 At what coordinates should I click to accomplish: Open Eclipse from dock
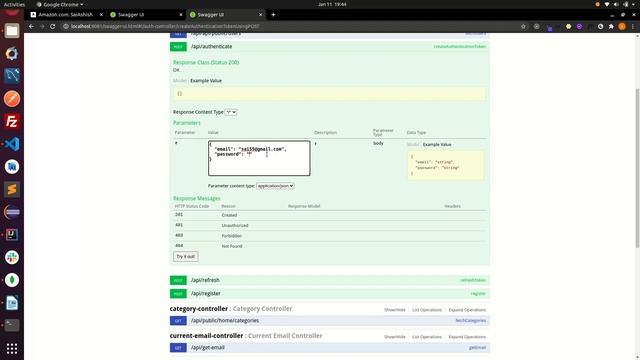coord(12,212)
